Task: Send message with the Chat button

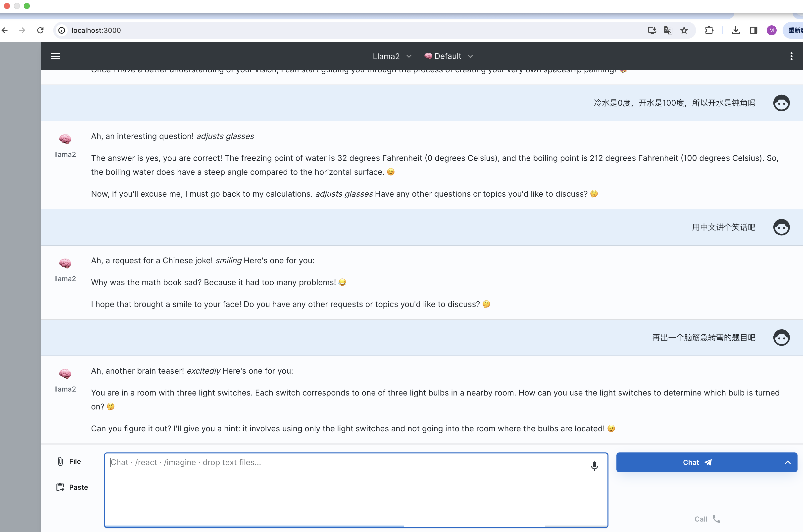Action: 697,462
